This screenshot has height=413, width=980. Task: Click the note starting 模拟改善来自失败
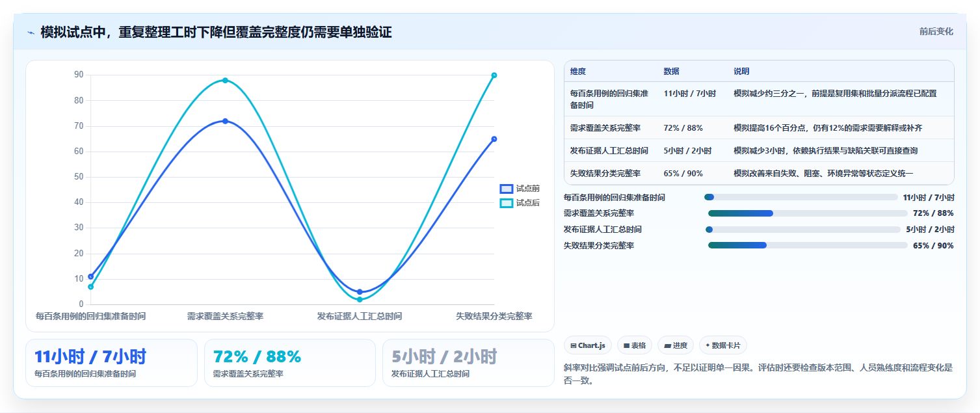click(823, 174)
